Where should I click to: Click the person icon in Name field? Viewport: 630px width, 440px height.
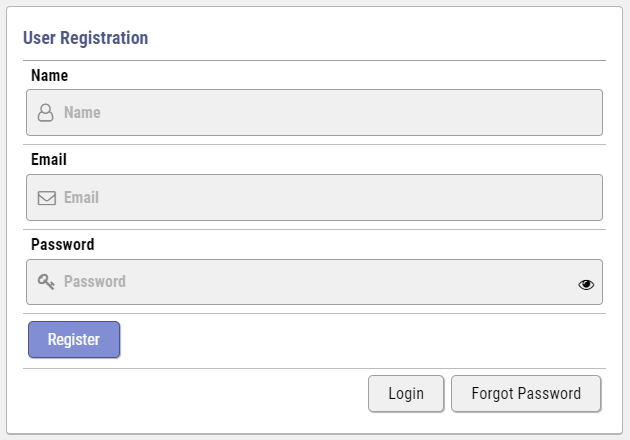pyautogui.click(x=45, y=113)
